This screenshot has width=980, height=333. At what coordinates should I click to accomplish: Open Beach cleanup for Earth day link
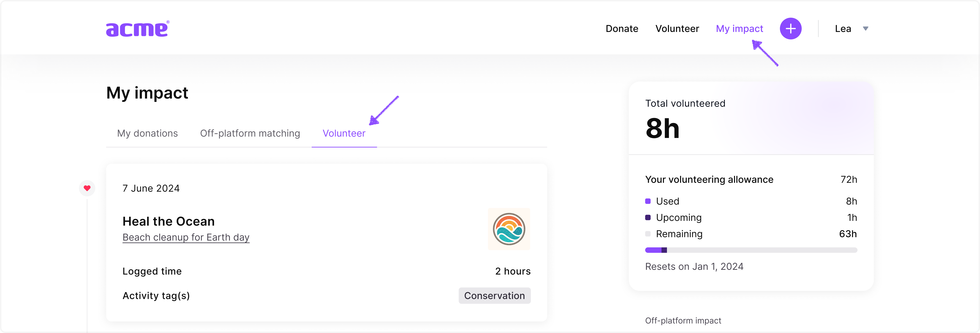[x=186, y=237]
